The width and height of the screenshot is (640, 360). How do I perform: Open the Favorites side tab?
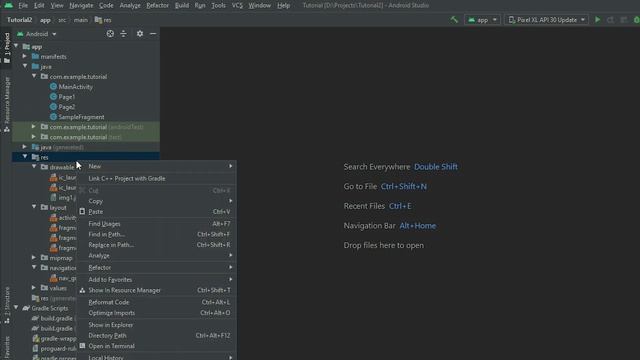pos(7,348)
